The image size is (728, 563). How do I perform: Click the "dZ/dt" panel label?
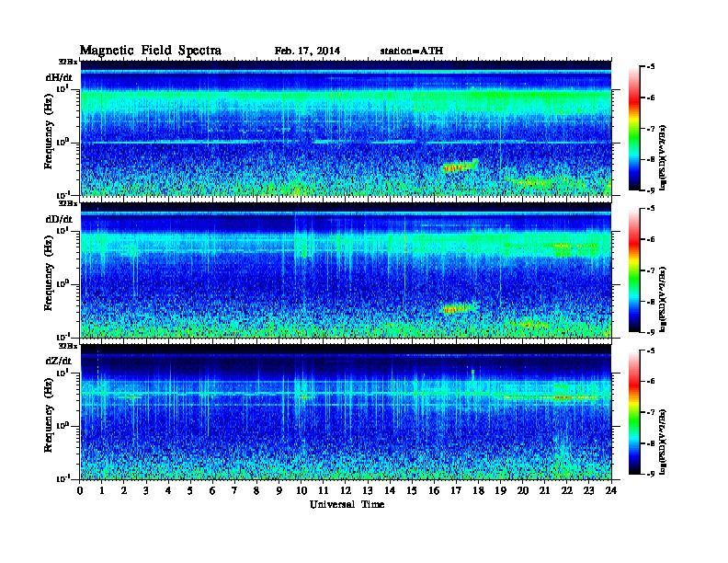tap(59, 361)
